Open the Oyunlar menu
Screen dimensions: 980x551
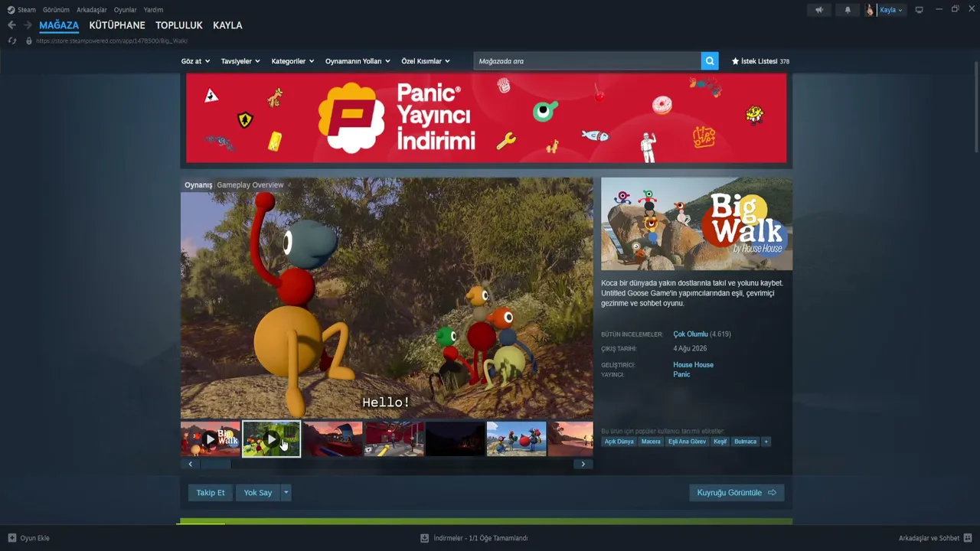click(126, 10)
